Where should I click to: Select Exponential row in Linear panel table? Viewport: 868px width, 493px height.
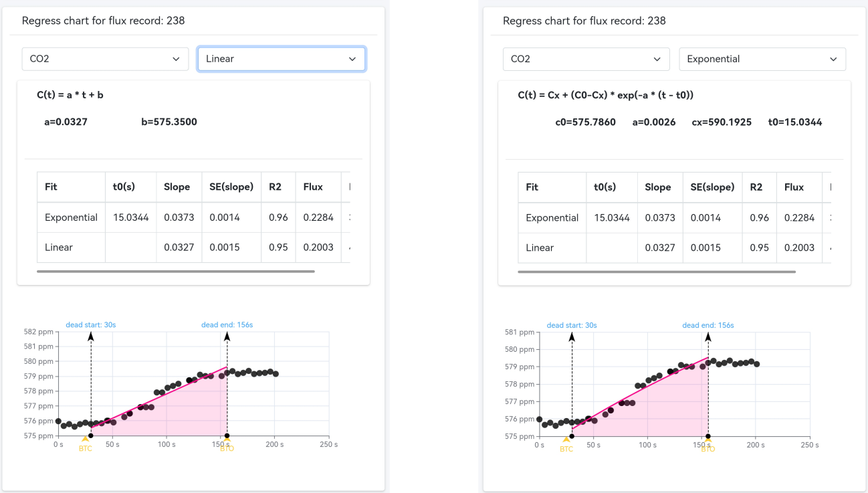71,217
